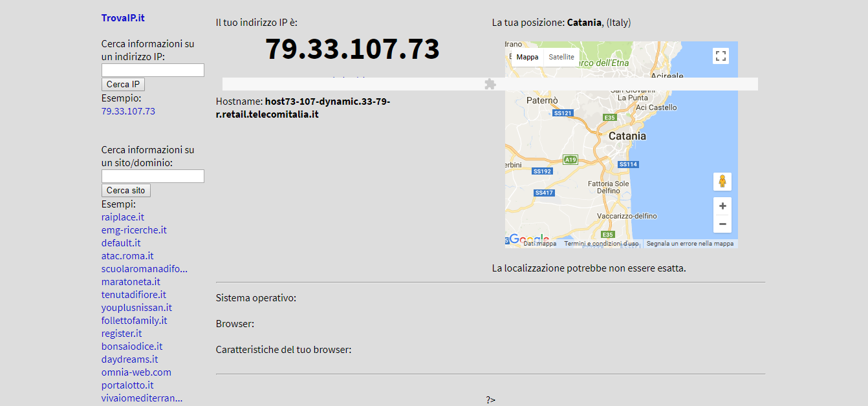The height and width of the screenshot is (406, 868).
Task: Focus the sito/dominio search field
Action: (153, 176)
